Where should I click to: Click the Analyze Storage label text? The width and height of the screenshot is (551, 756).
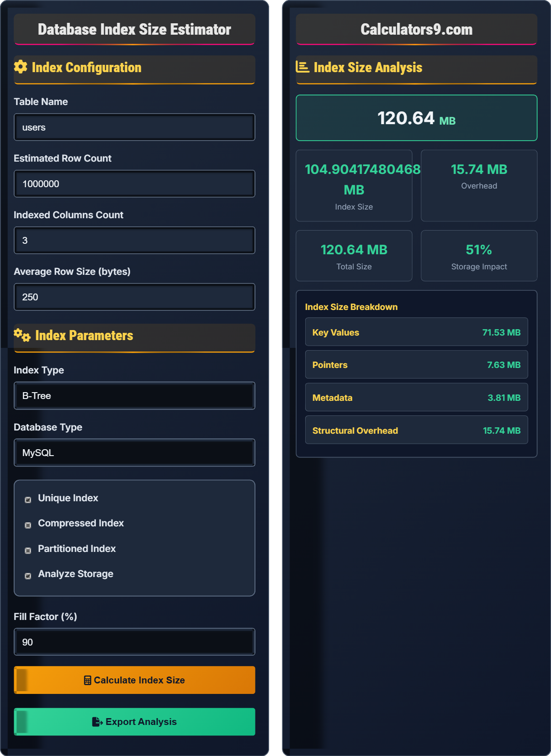click(76, 574)
